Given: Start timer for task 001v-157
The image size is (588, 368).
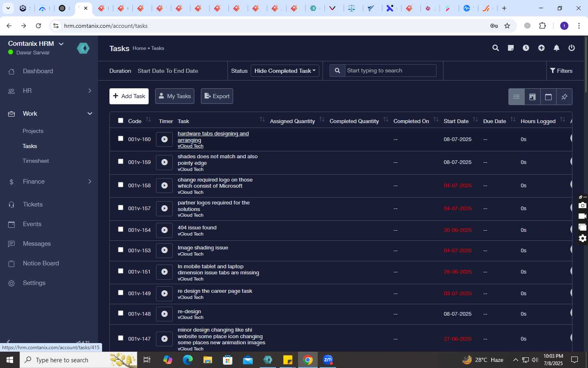Looking at the screenshot, I should pos(164,209).
